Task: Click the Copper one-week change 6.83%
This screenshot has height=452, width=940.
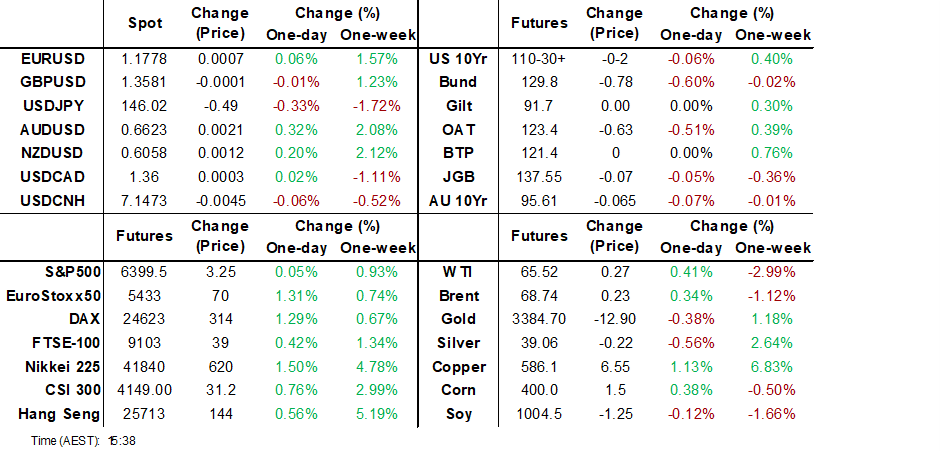Action: click(x=772, y=366)
